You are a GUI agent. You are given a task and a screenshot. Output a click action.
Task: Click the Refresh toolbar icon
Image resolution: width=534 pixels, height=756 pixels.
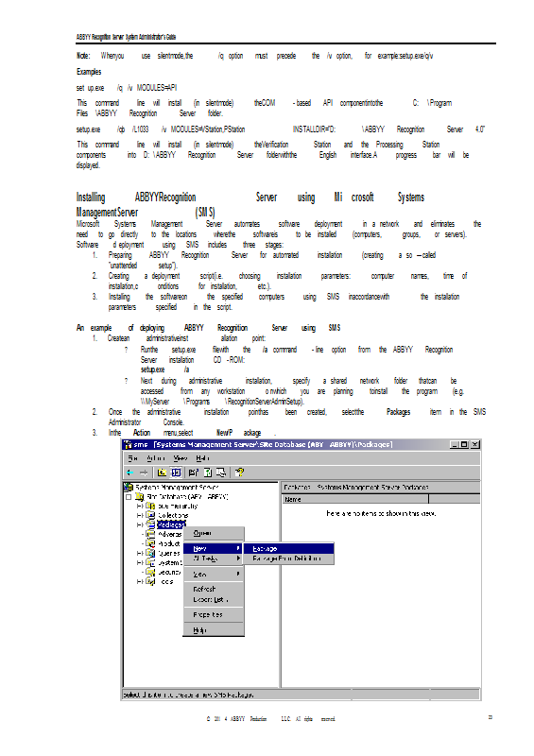pyautogui.click(x=207, y=472)
